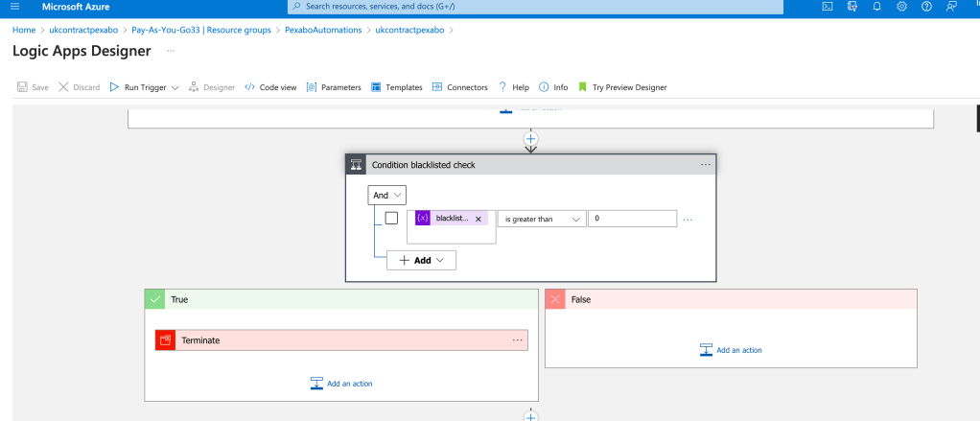Open the Help toolbar item
The height and width of the screenshot is (421, 980).
tap(513, 87)
